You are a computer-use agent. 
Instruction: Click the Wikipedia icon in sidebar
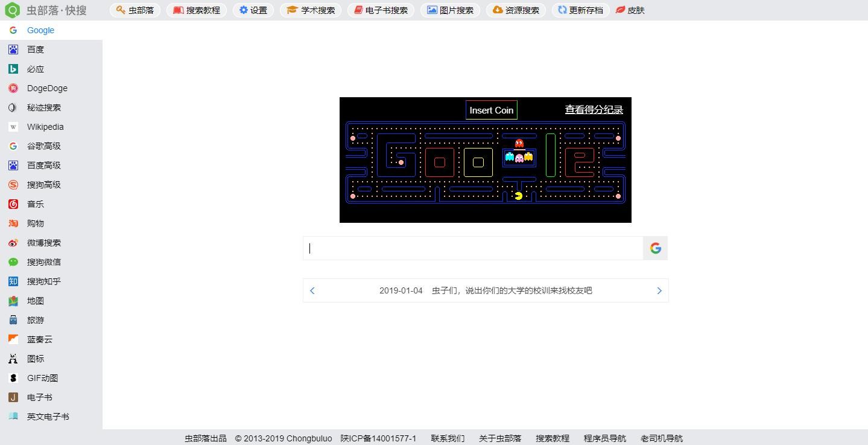pyautogui.click(x=13, y=127)
